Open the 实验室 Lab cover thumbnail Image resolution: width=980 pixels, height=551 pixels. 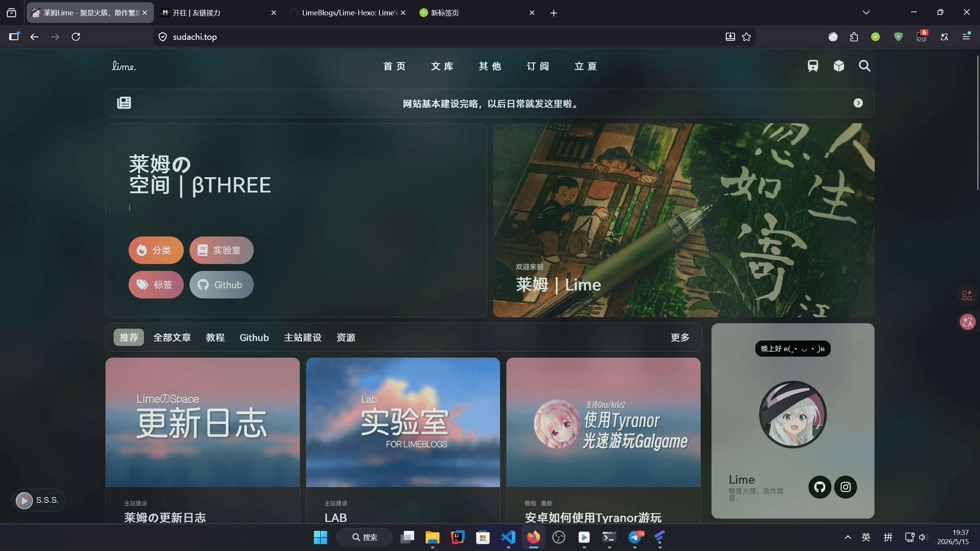pyautogui.click(x=403, y=422)
